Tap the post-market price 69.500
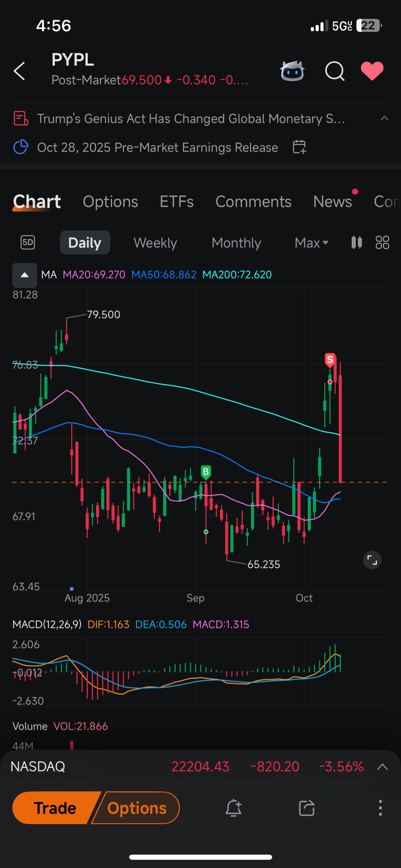The width and height of the screenshot is (401, 868). (142, 80)
